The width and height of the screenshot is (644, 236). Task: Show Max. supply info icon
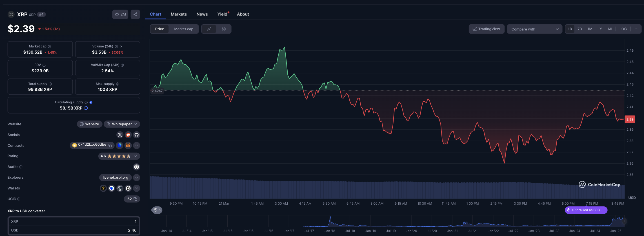click(117, 84)
